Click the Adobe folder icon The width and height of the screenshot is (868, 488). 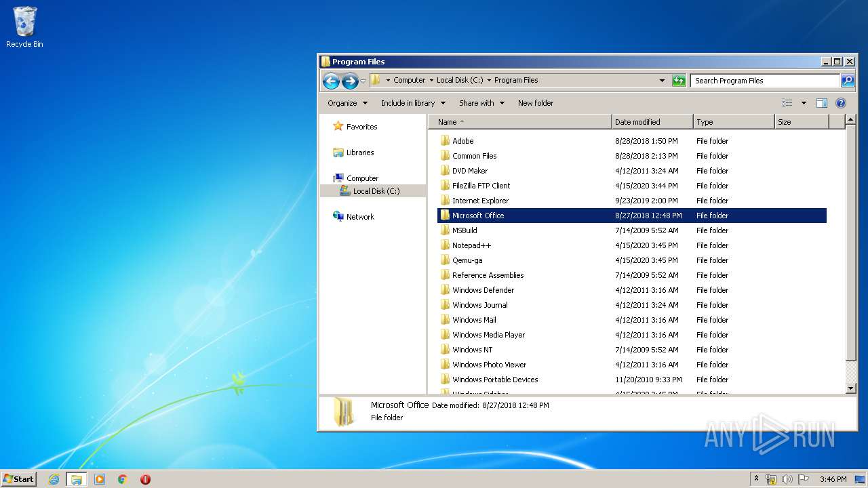point(445,141)
